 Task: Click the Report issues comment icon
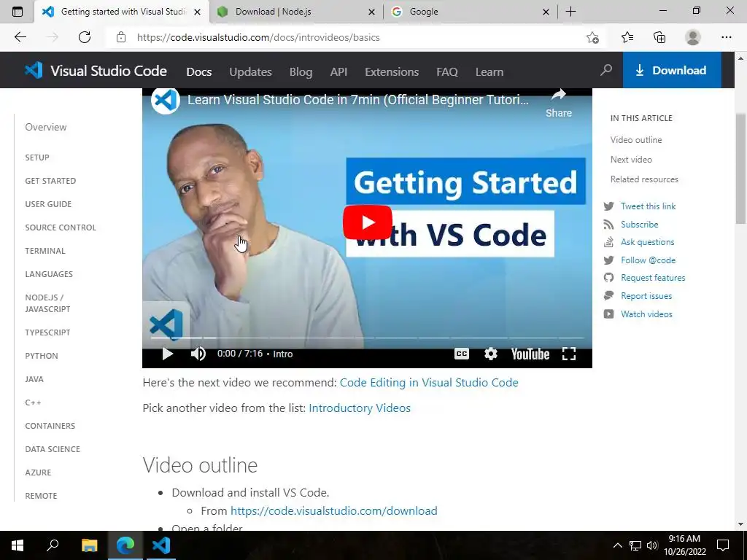608,296
